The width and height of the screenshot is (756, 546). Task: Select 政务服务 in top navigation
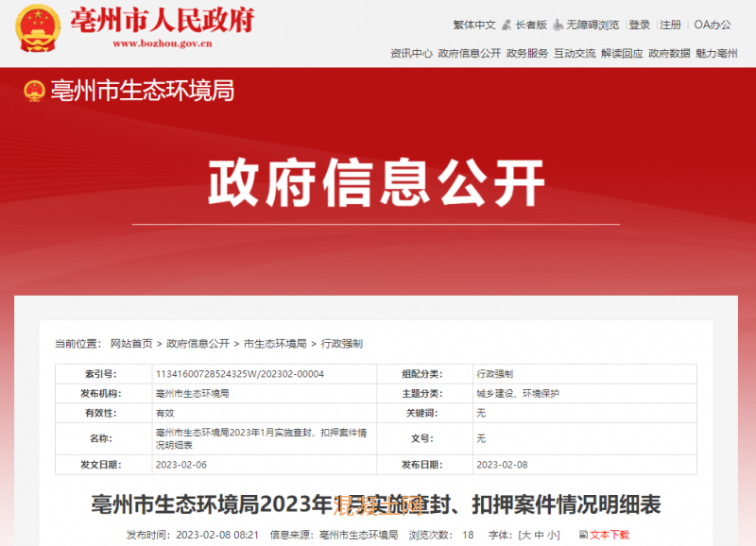tap(527, 54)
